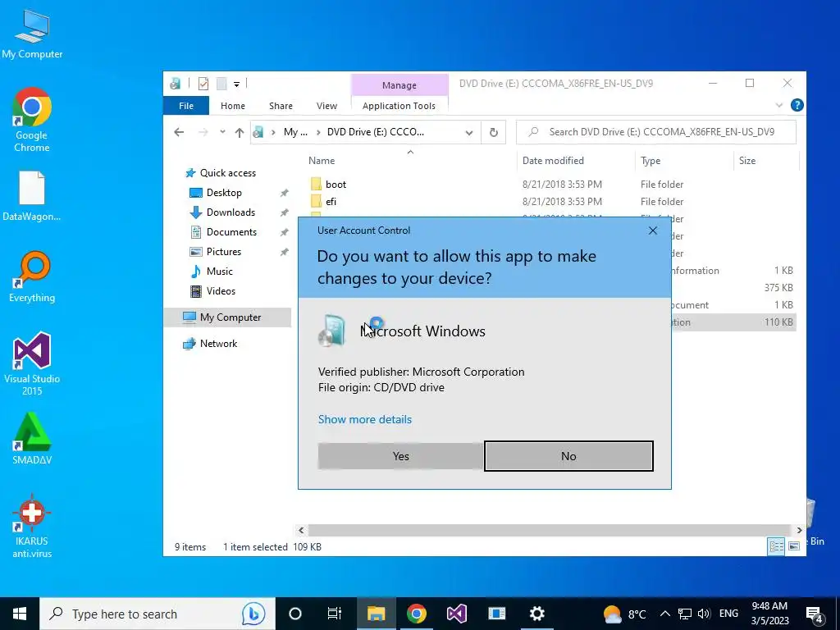Screen dimensions: 840x630
Task: Open Videos in navigation pane
Action: pyautogui.click(x=221, y=291)
